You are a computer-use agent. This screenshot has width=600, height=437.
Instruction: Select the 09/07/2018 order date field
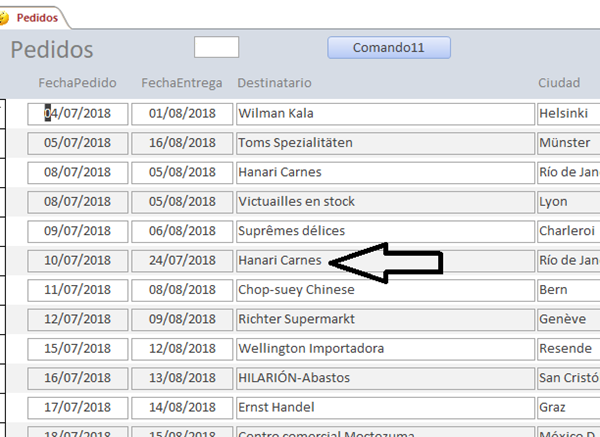[x=78, y=232]
